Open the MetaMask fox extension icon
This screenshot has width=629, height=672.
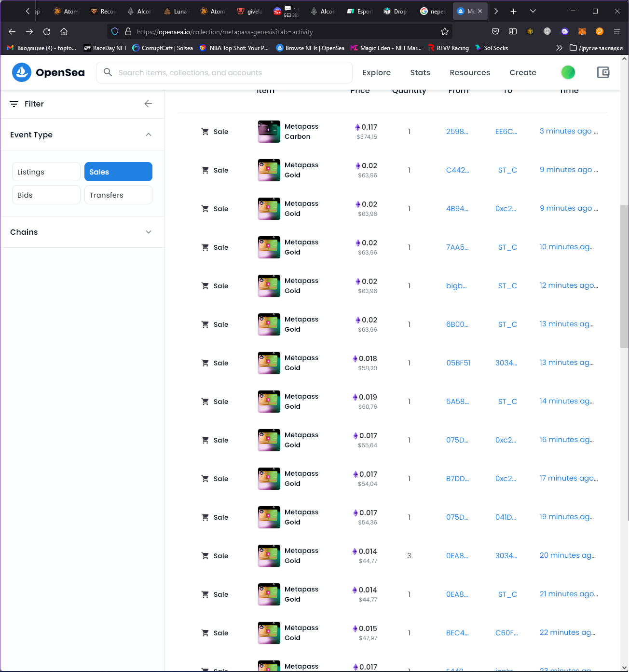tap(582, 32)
